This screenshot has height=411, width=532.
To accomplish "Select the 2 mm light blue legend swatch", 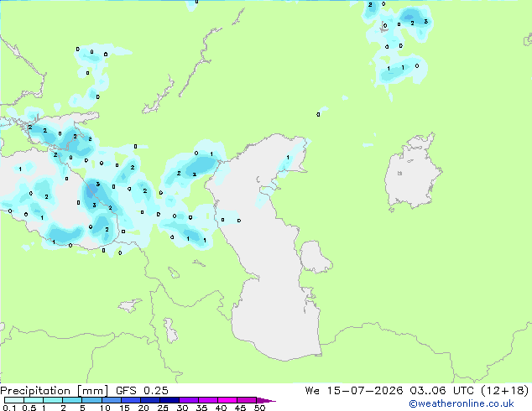I will coord(72,400).
